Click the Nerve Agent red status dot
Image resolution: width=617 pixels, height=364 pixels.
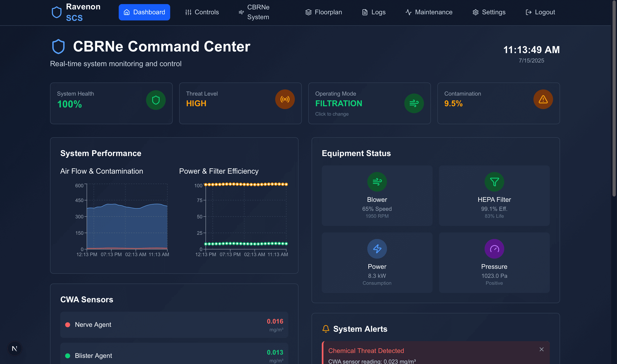[x=68, y=325]
